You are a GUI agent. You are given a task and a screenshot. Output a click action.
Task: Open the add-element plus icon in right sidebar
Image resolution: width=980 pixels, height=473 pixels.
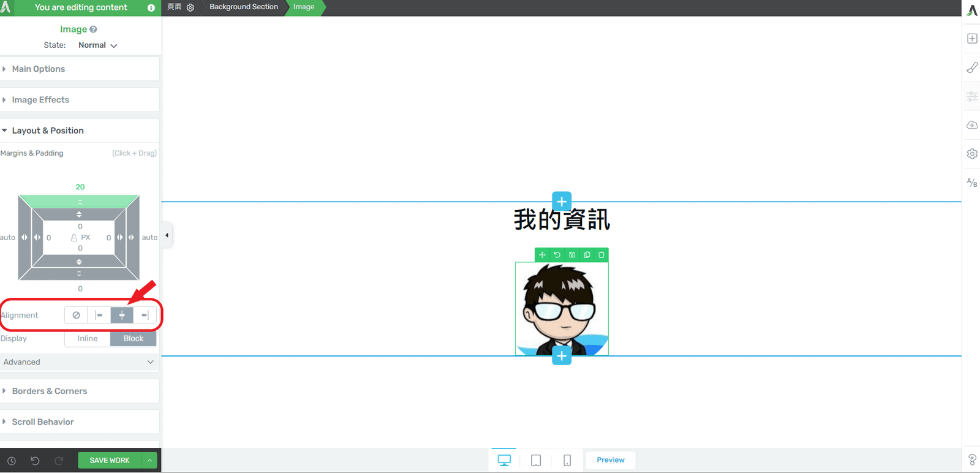click(x=972, y=39)
